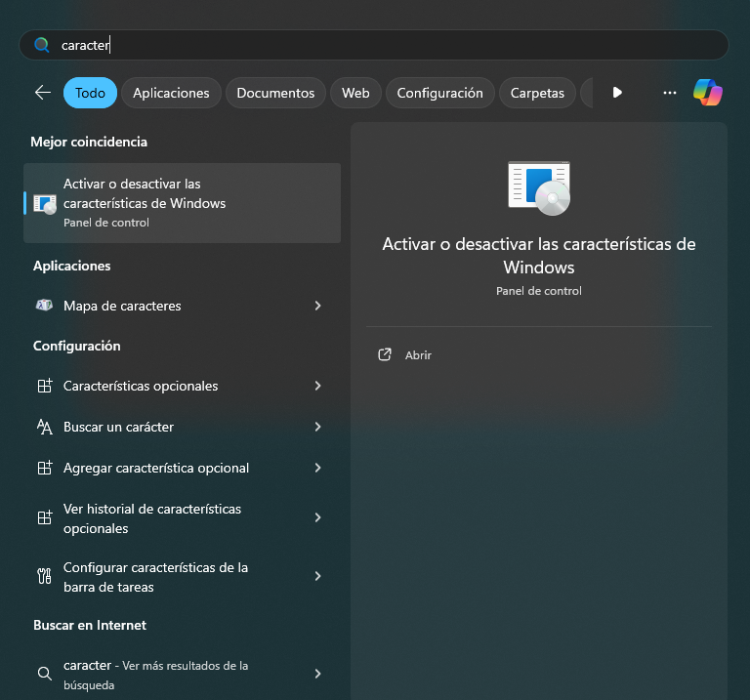
Task: Switch to the Carpetas tab
Action: click(x=537, y=93)
